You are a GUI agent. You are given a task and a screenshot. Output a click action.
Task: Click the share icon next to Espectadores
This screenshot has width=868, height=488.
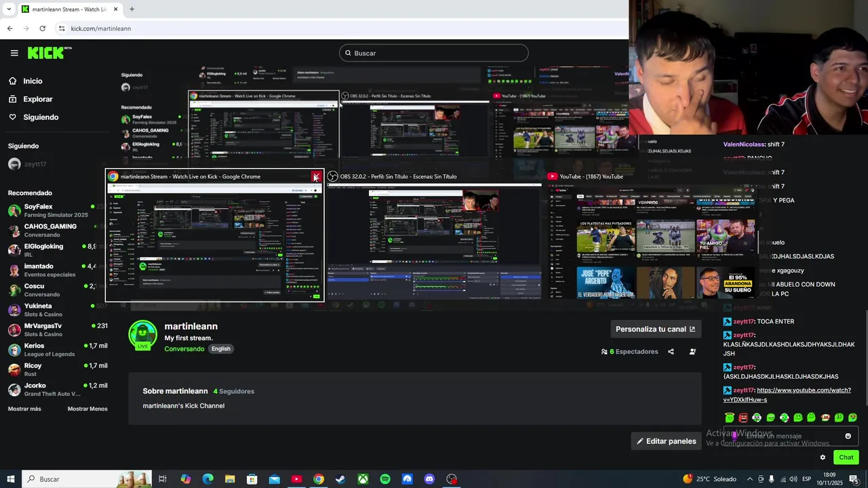(671, 352)
